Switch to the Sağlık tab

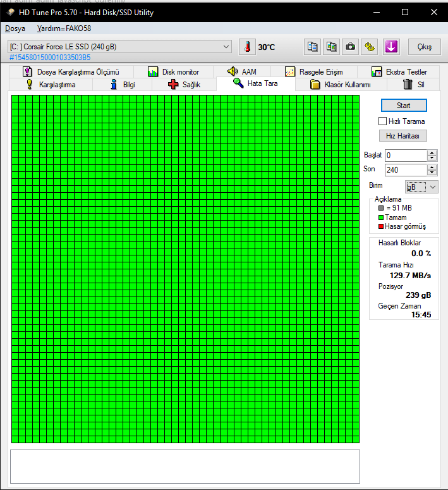pos(184,85)
